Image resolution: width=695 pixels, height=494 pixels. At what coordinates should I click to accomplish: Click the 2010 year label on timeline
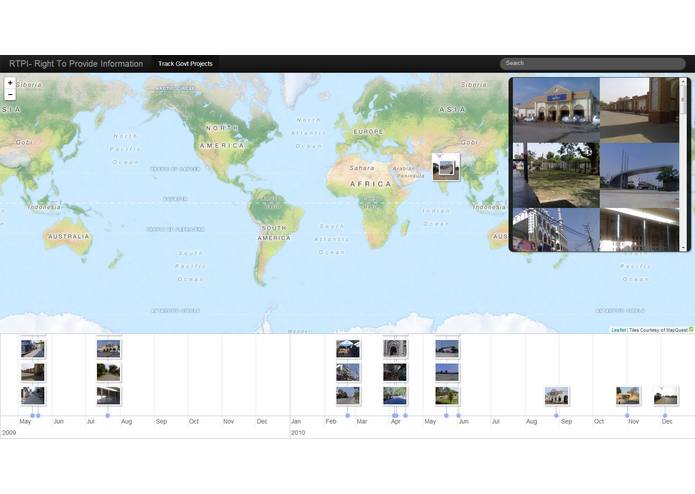coord(298,432)
